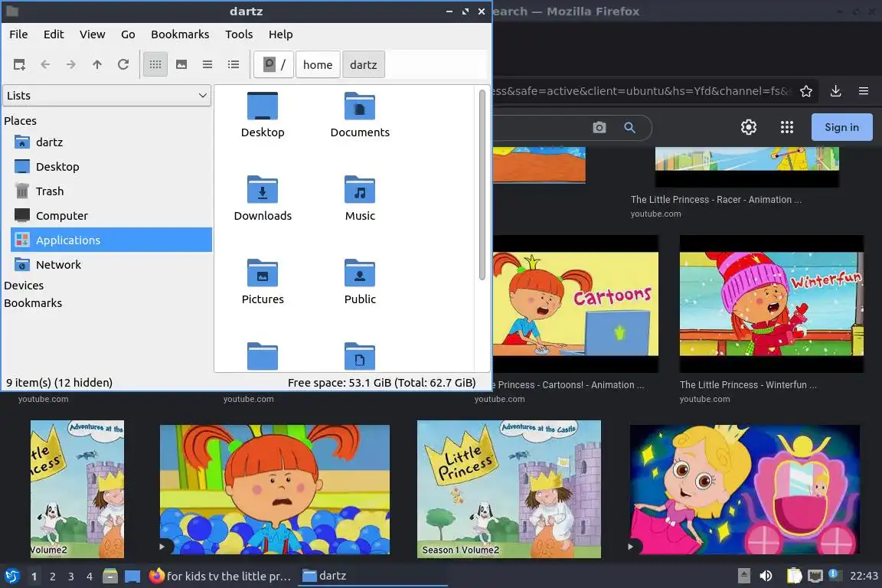Open the Lists side pane dropdown
The height and width of the screenshot is (588, 882).
click(x=107, y=96)
